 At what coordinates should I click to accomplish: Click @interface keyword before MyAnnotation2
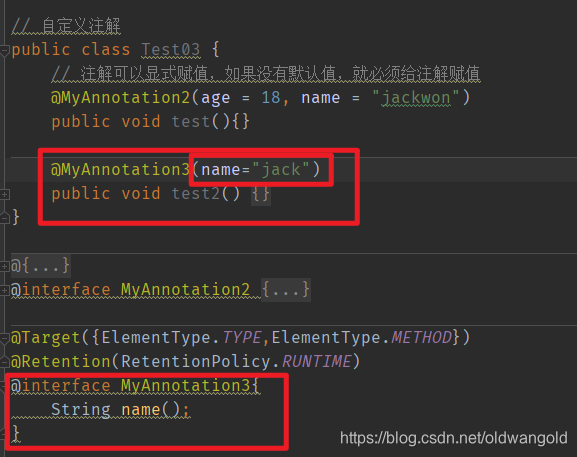point(61,290)
